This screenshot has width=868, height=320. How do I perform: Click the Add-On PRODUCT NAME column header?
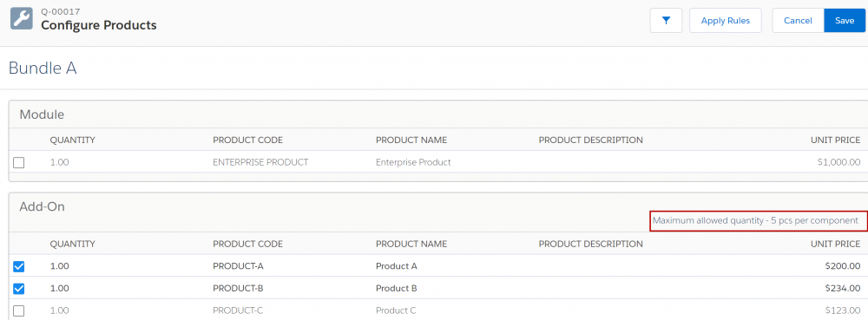tap(411, 244)
